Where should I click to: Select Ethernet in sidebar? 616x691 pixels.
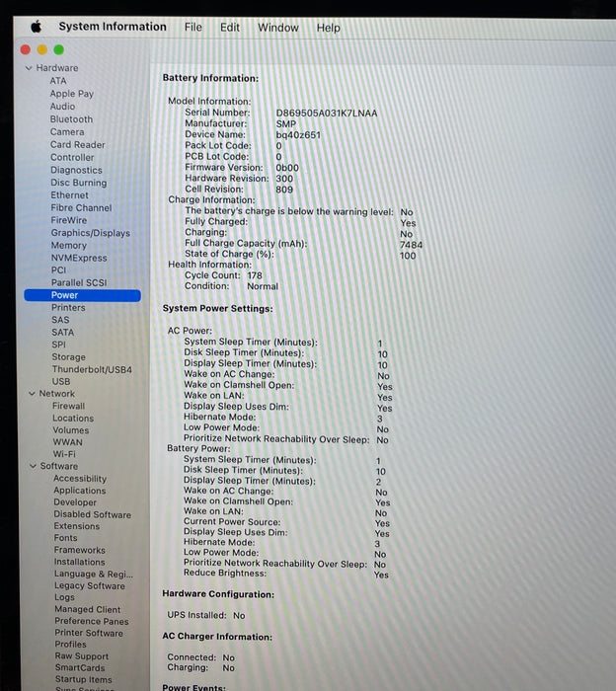[70, 194]
